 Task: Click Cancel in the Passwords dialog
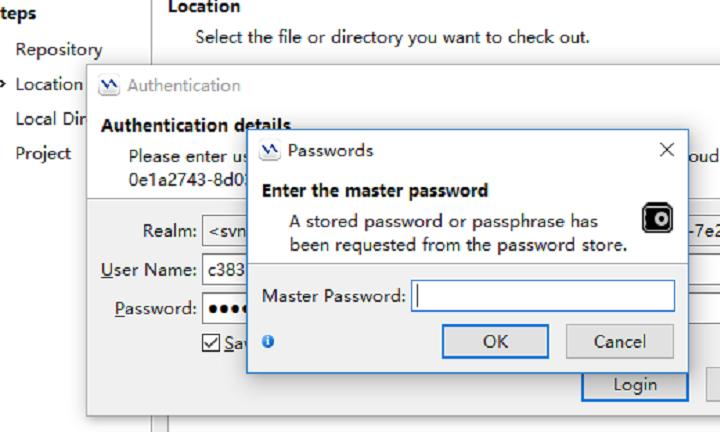(620, 342)
